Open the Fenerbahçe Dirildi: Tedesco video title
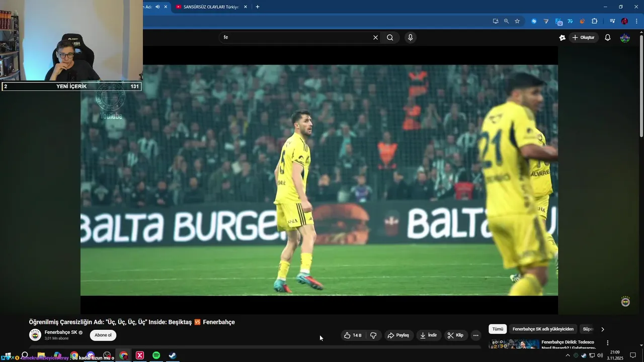The image size is (644, 362). click(x=568, y=344)
